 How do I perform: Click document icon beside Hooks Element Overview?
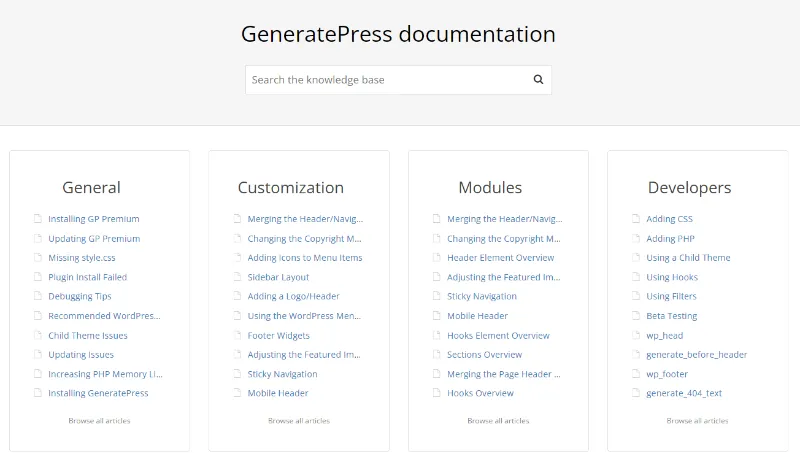(437, 335)
